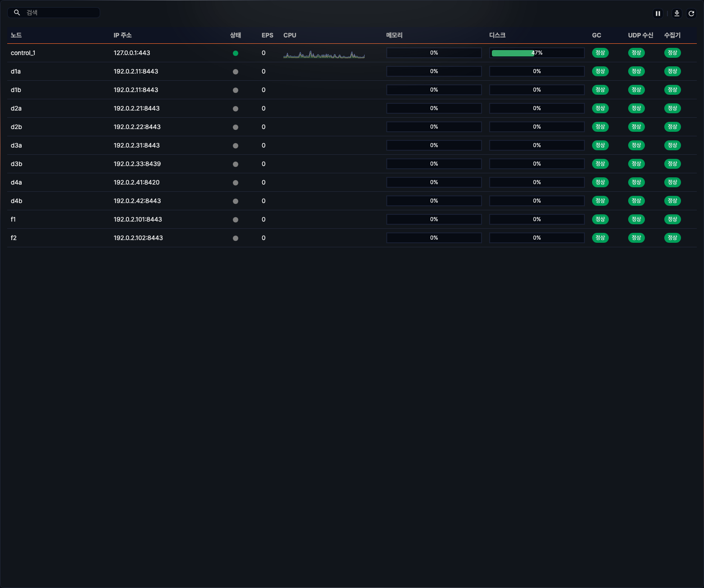Screen dimensions: 704x588
Task: Click the download export icon
Action: click(x=676, y=14)
